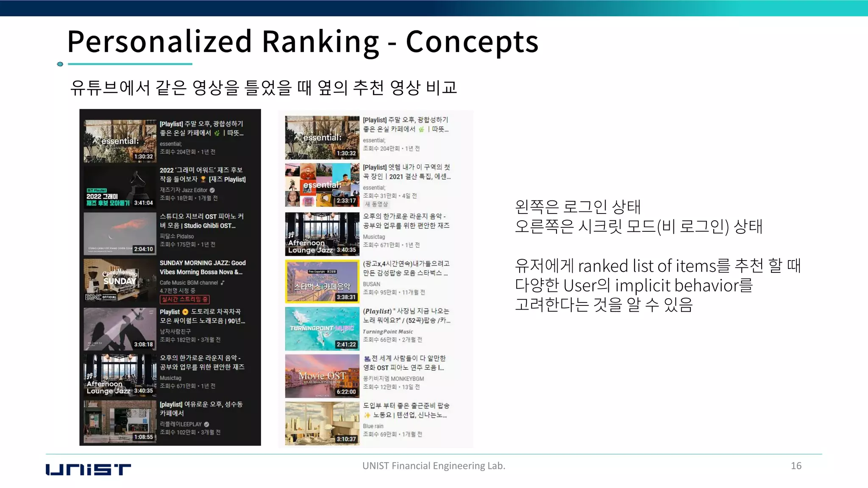Click '[playlist] 여유로운 오후, 성수동 카페에서' title
The height and width of the screenshot is (488, 868).
click(201, 408)
